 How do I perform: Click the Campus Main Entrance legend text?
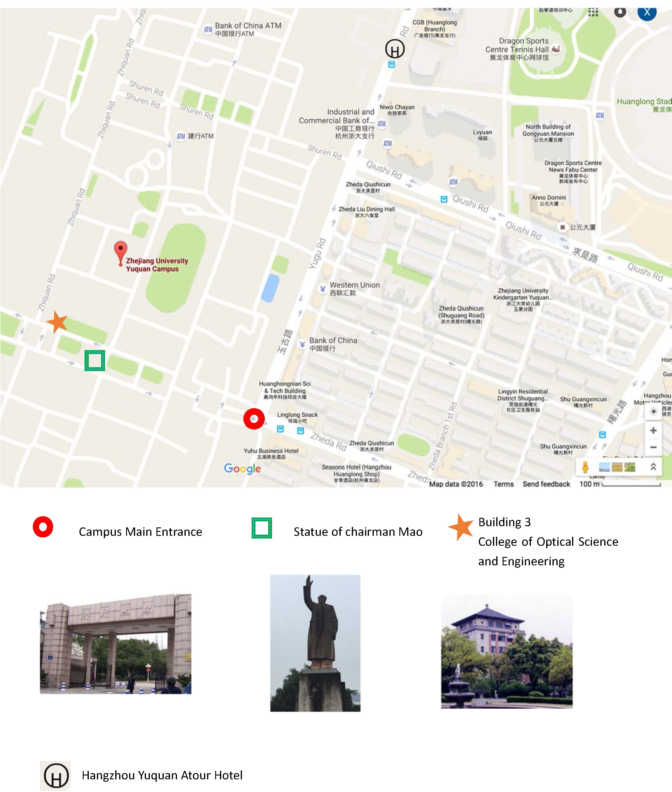tap(141, 532)
